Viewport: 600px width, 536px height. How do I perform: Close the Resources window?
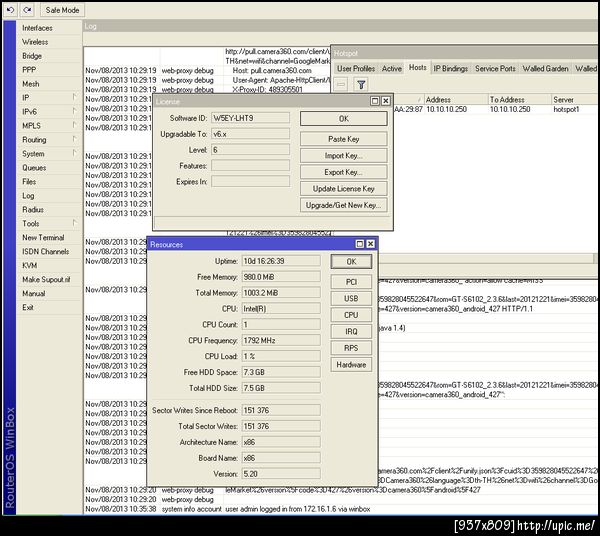370,244
